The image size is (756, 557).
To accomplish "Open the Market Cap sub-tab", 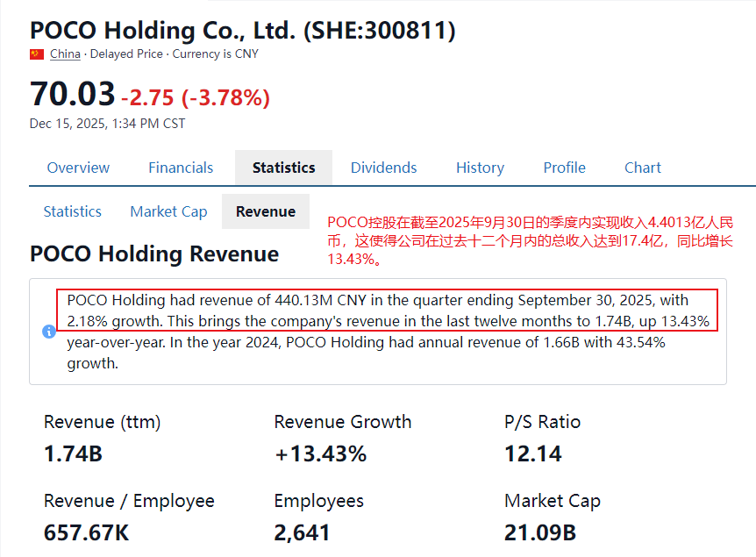I will pyautogui.click(x=168, y=211).
